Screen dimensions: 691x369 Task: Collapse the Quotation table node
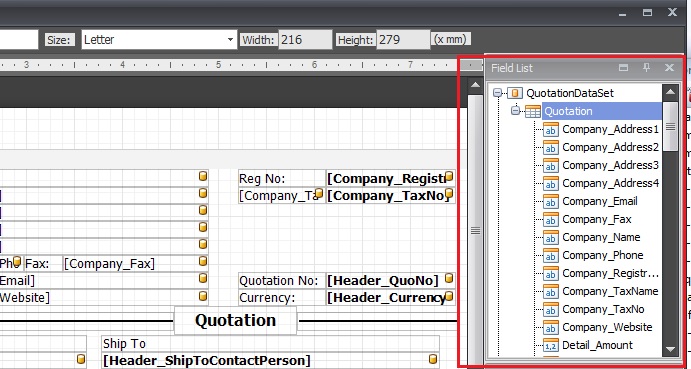click(516, 111)
